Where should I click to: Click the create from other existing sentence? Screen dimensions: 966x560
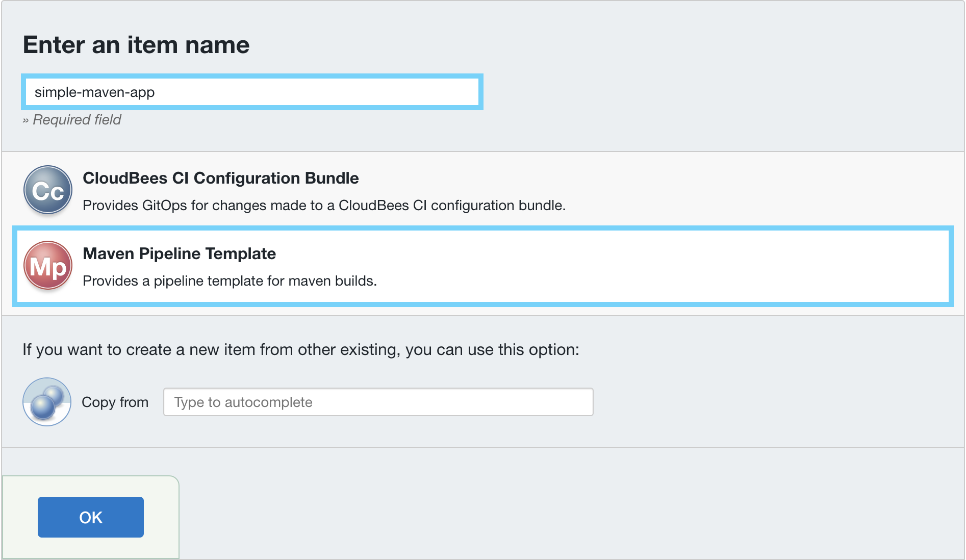[300, 350]
